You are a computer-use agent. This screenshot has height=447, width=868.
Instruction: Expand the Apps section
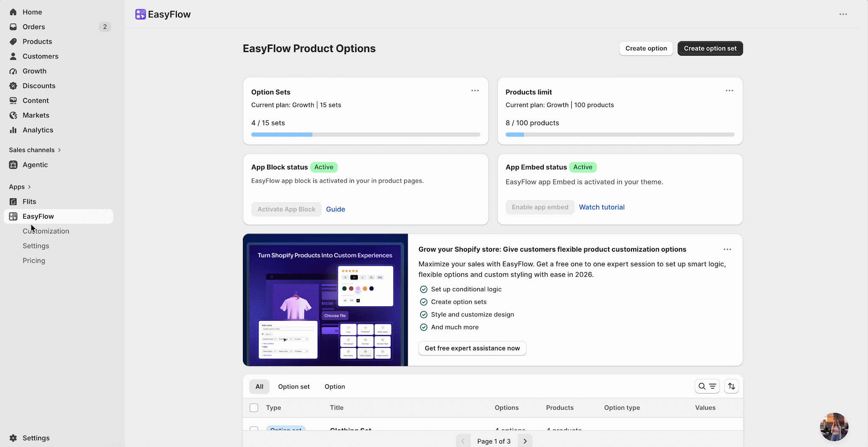(20, 187)
